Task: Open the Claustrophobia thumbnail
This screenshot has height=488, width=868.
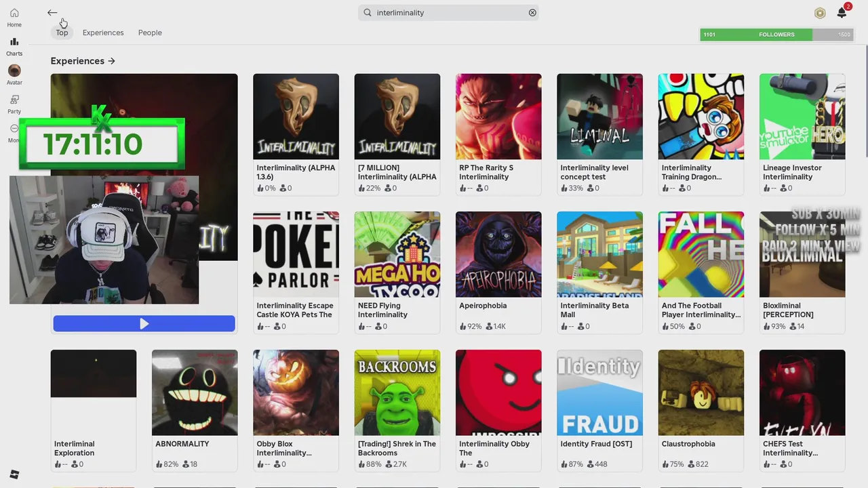Action: pyautogui.click(x=701, y=392)
